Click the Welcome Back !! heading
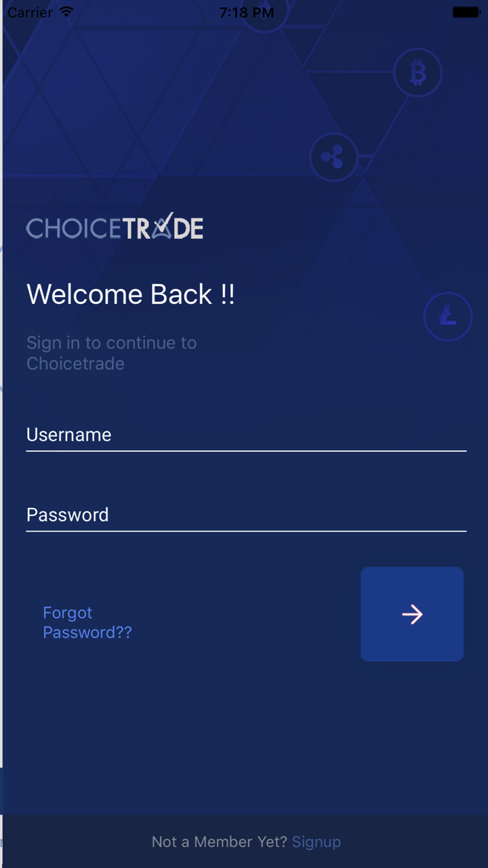Image resolution: width=488 pixels, height=868 pixels. point(131,294)
